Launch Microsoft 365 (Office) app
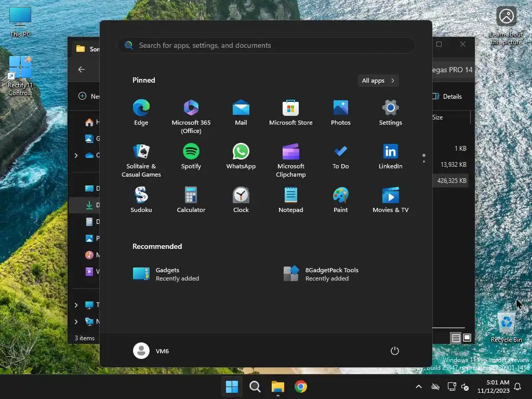Viewport: 532px width, 399px height. click(x=191, y=117)
